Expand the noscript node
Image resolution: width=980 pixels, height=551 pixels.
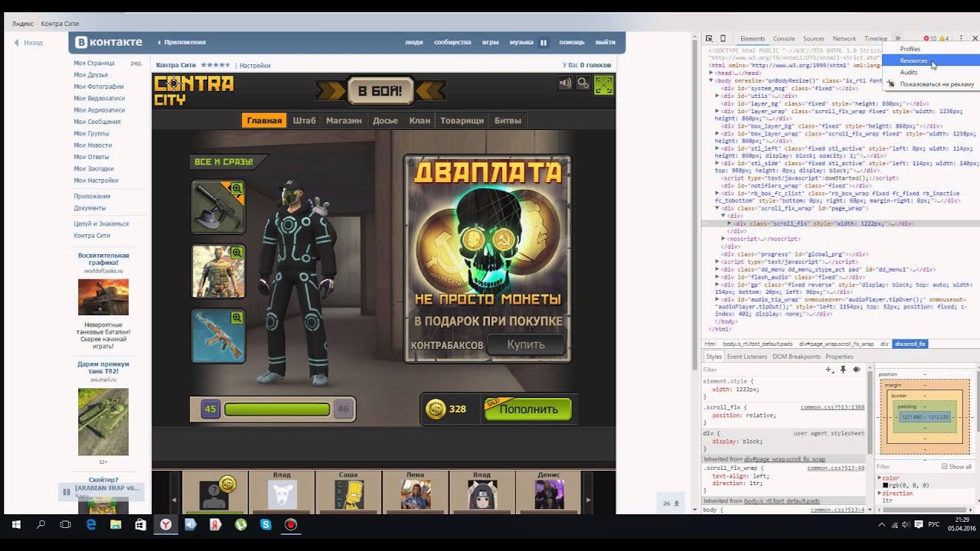click(x=724, y=238)
